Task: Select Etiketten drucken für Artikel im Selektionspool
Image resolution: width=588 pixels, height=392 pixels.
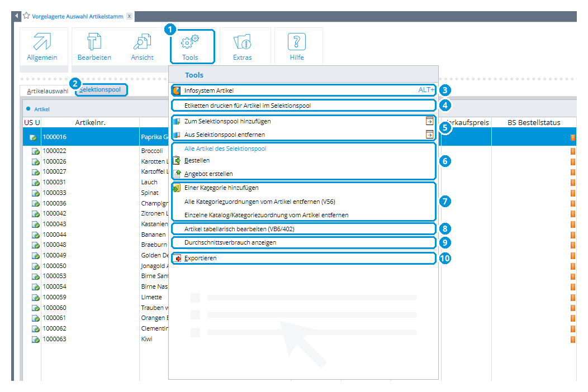Action: click(x=304, y=106)
